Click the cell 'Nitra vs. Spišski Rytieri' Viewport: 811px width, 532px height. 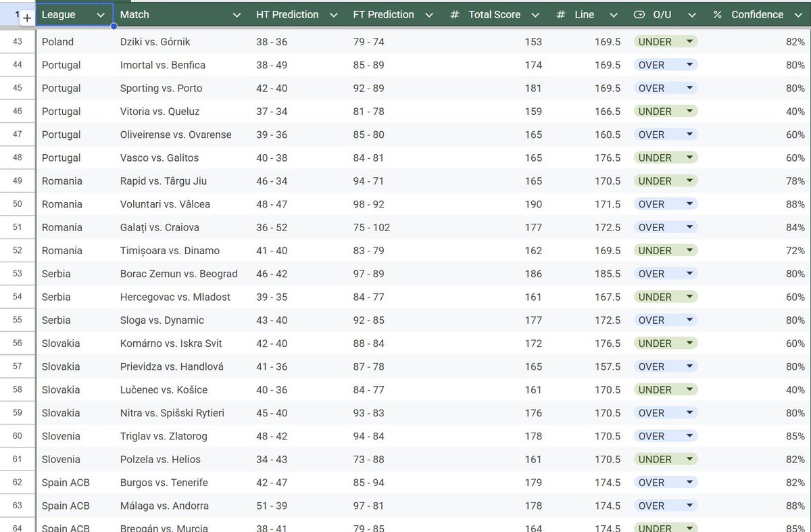(x=182, y=413)
